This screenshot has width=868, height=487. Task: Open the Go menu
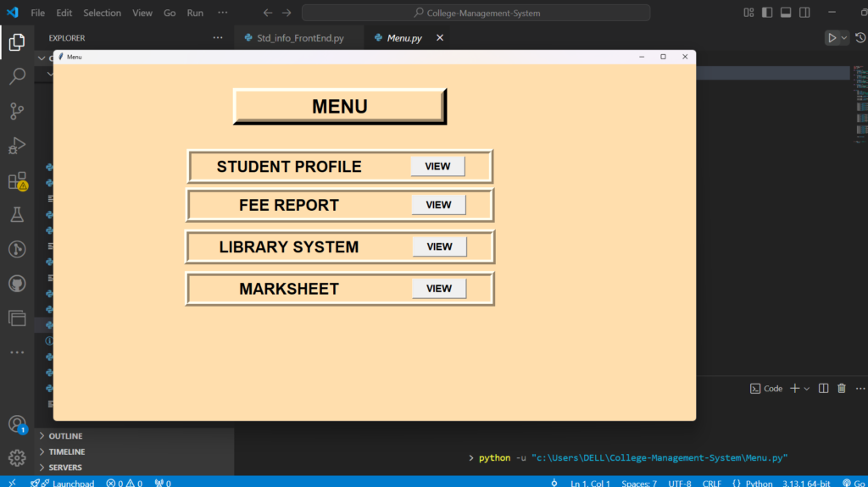(170, 13)
